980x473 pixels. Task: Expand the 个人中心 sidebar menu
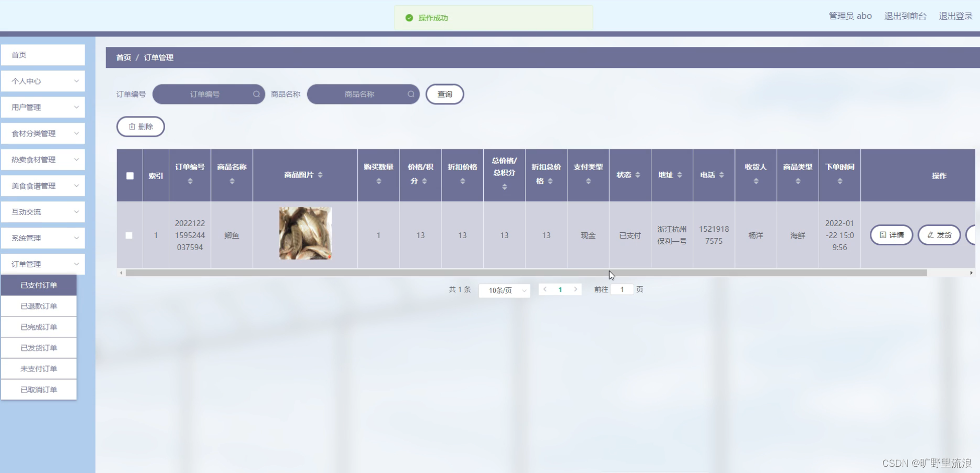pos(43,81)
